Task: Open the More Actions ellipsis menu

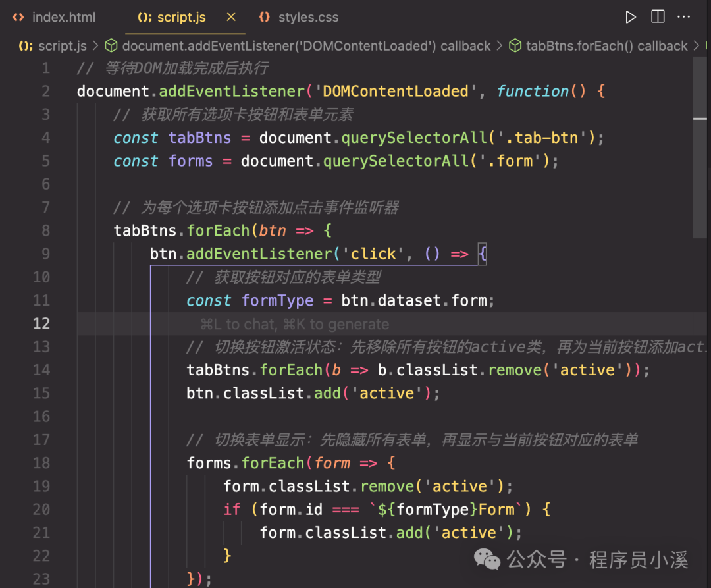Action: coord(684,17)
